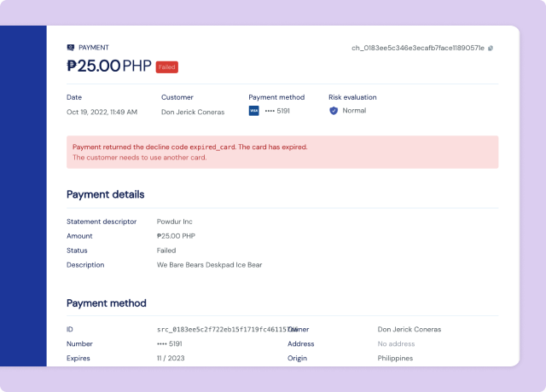This screenshot has height=392, width=546.
Task: Click the red Failed status badge
Action: click(167, 67)
